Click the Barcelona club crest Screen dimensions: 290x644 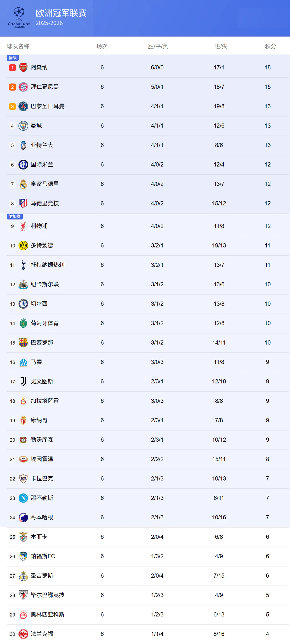(23, 343)
